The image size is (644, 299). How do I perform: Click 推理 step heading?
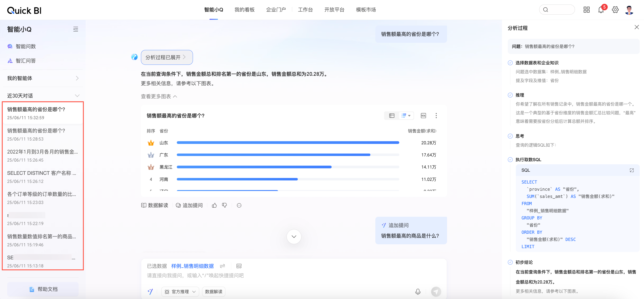[519, 95]
